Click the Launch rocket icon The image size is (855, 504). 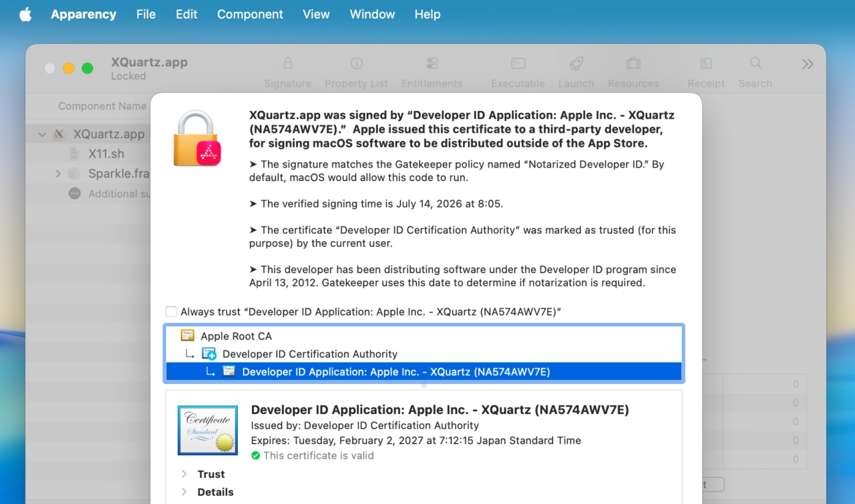click(576, 63)
